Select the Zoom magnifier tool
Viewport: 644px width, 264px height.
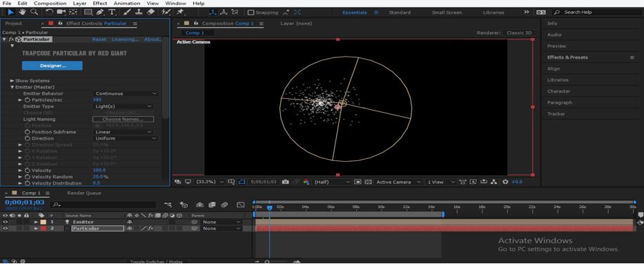tap(35, 12)
